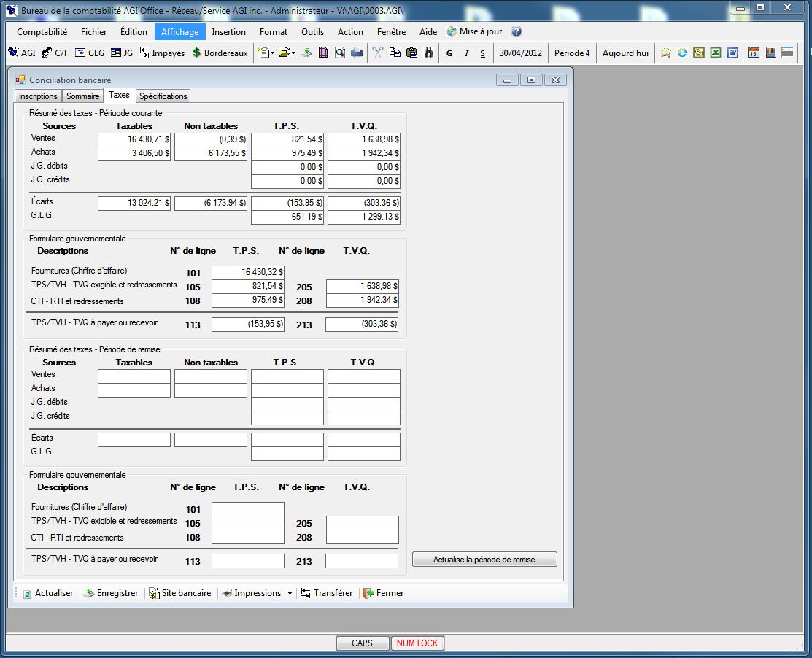Click the Word export icon

(x=732, y=53)
